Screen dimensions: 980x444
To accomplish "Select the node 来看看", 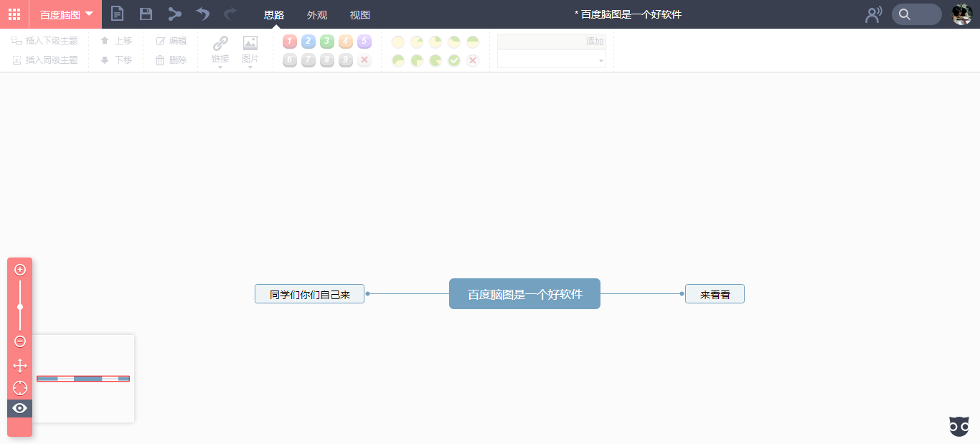I will pyautogui.click(x=715, y=294).
